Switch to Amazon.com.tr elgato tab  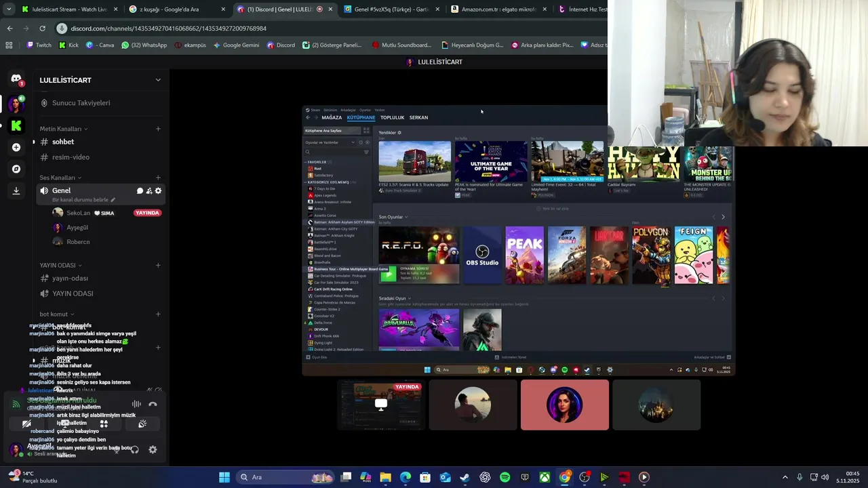(498, 9)
